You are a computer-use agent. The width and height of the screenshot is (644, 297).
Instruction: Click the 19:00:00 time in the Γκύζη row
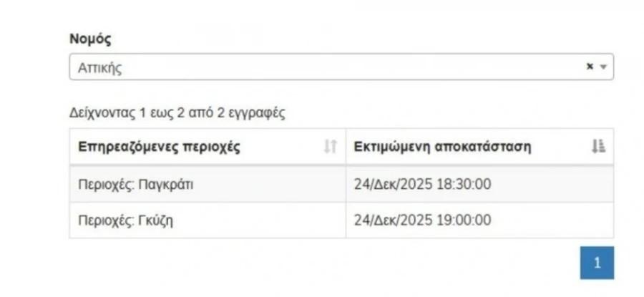(465, 220)
